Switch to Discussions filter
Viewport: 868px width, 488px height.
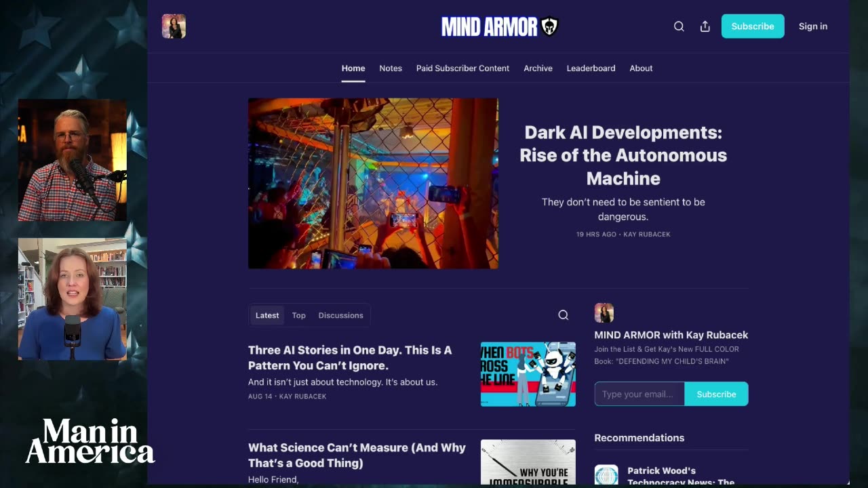click(x=340, y=315)
